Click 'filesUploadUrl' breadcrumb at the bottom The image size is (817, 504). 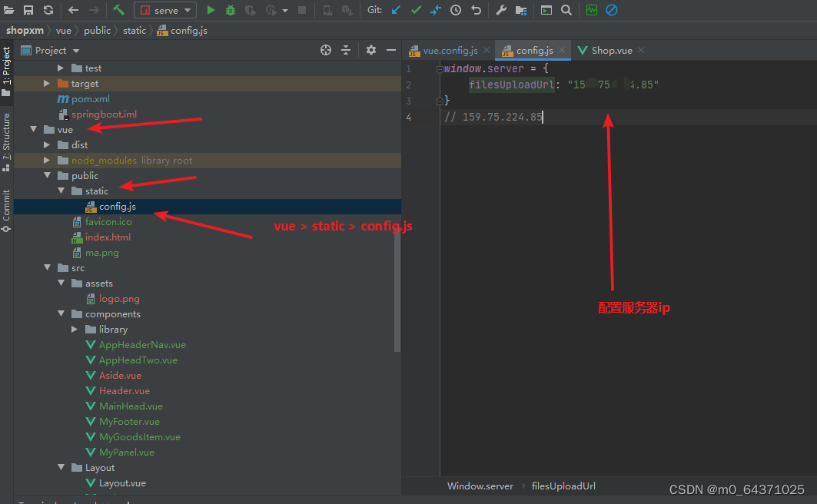(x=563, y=486)
